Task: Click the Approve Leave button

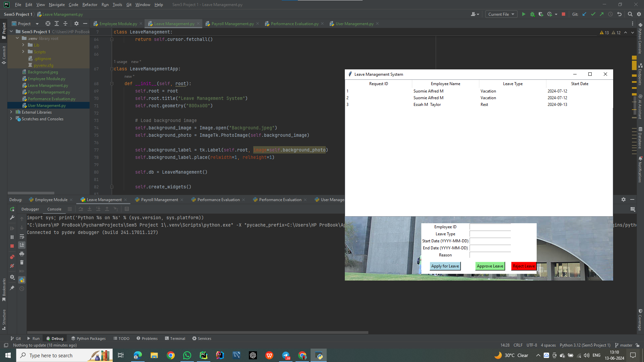Action: point(490,266)
